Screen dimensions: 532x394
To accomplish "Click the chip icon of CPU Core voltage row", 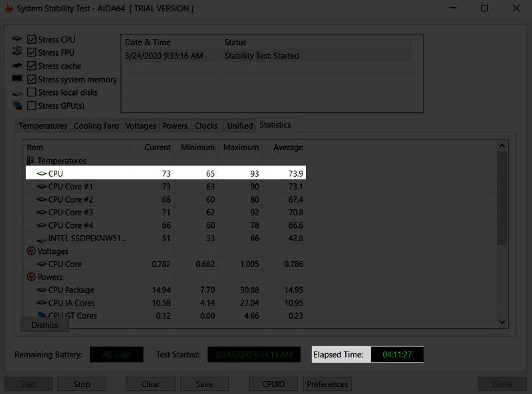I will coord(41,264).
